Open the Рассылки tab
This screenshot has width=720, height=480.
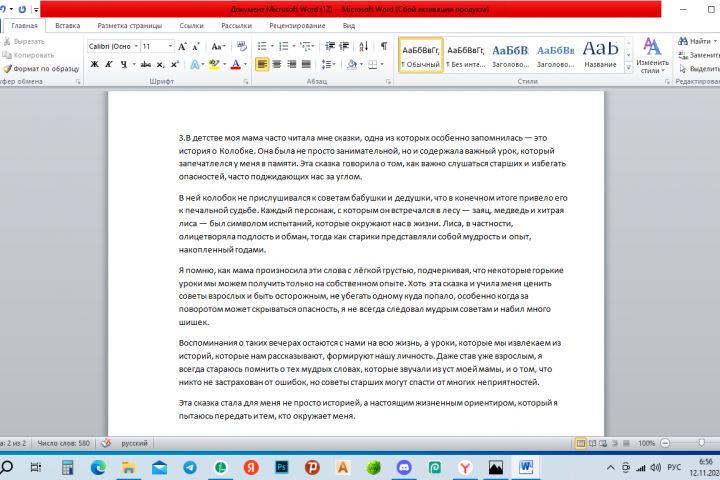[236, 26]
